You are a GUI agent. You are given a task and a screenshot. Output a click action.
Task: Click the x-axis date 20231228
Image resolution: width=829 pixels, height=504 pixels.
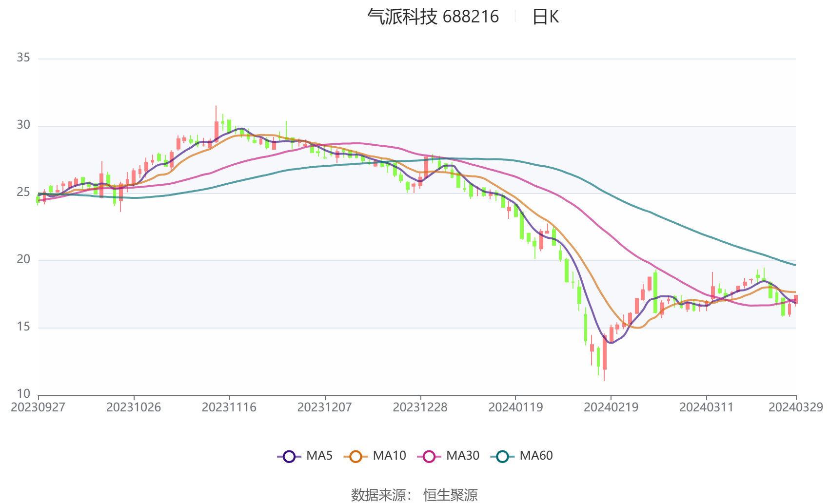[420, 407]
